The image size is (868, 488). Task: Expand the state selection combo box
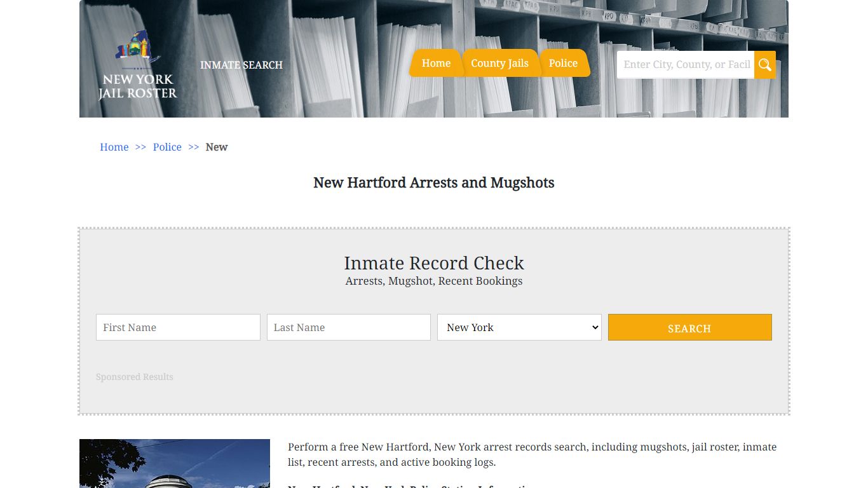[x=519, y=327]
